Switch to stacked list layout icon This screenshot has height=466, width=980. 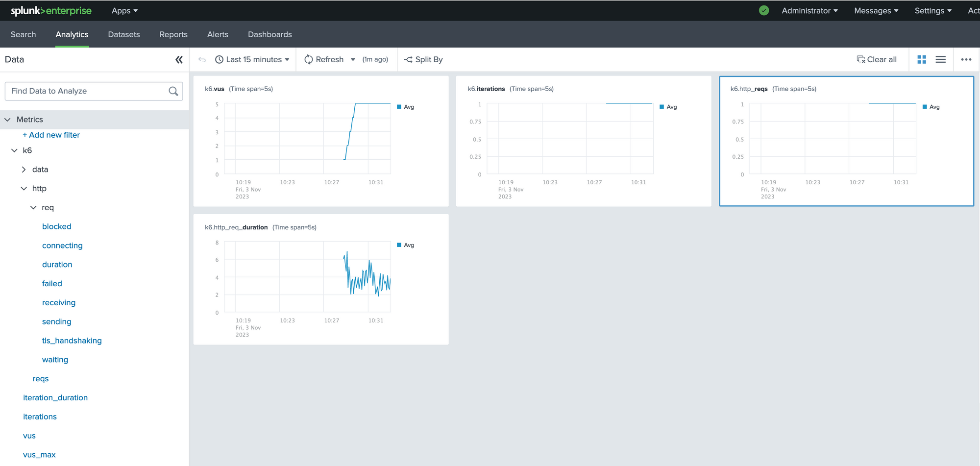click(941, 60)
